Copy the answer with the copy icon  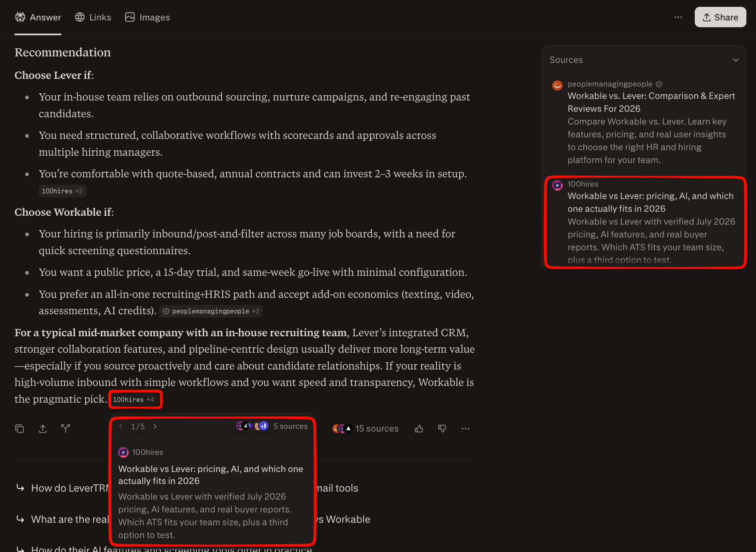click(x=20, y=429)
